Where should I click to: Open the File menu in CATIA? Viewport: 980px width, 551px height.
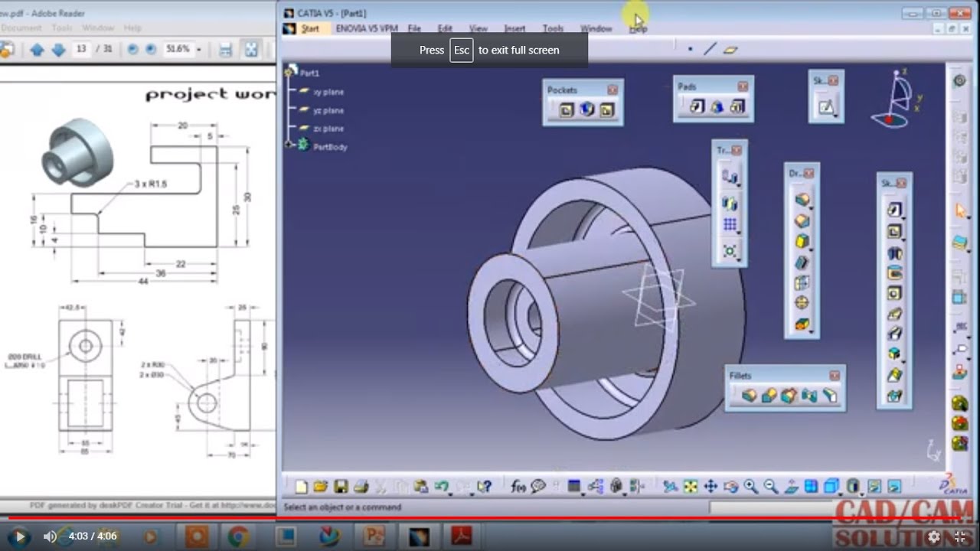click(414, 28)
